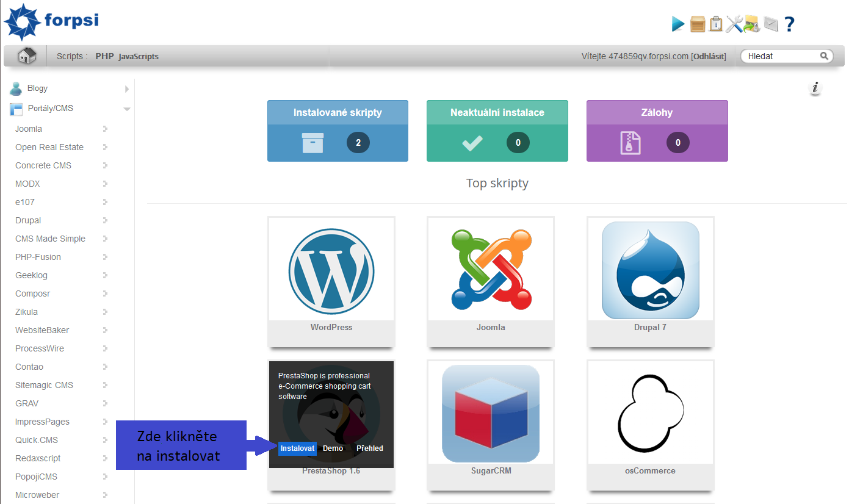Click the Drupal 7 caption text

point(651,328)
